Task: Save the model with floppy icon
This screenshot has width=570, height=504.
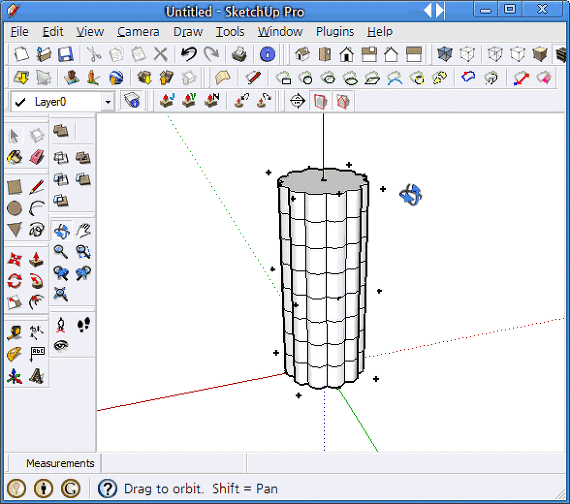Action: click(66, 55)
